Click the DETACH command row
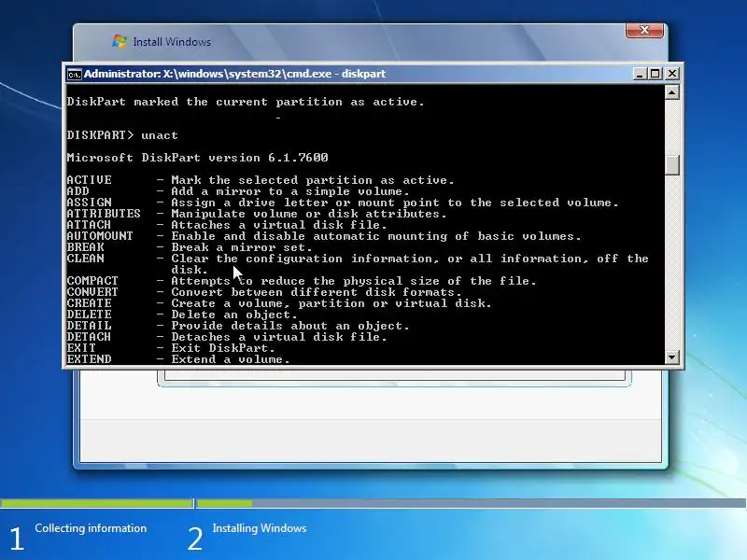The image size is (747, 560). point(227,337)
